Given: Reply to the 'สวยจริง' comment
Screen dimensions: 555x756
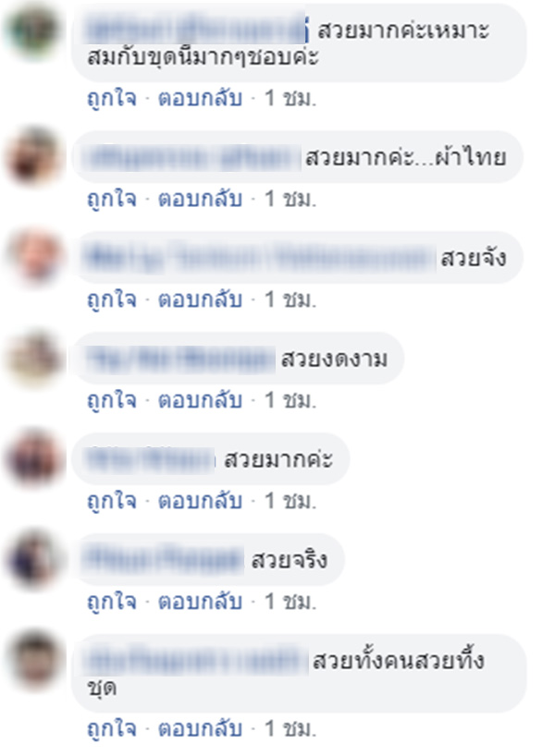Looking at the screenshot, I should [200, 602].
